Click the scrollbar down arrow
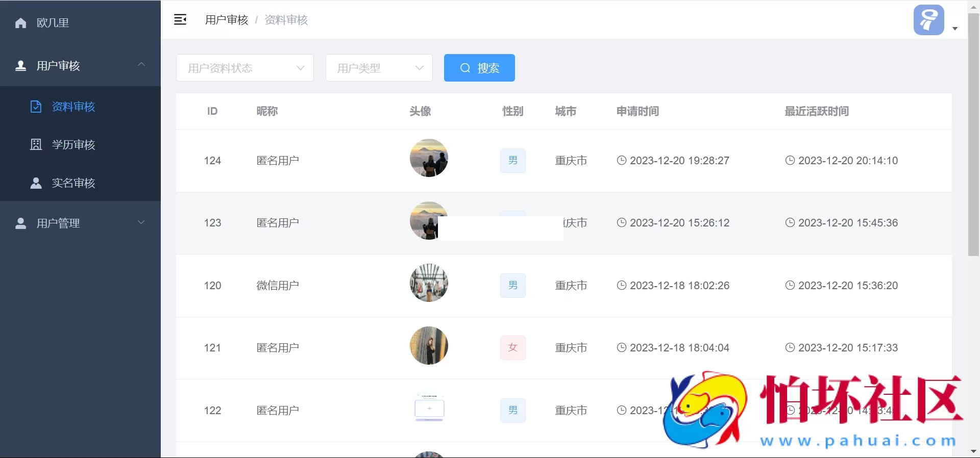This screenshot has height=458, width=980. click(973, 452)
